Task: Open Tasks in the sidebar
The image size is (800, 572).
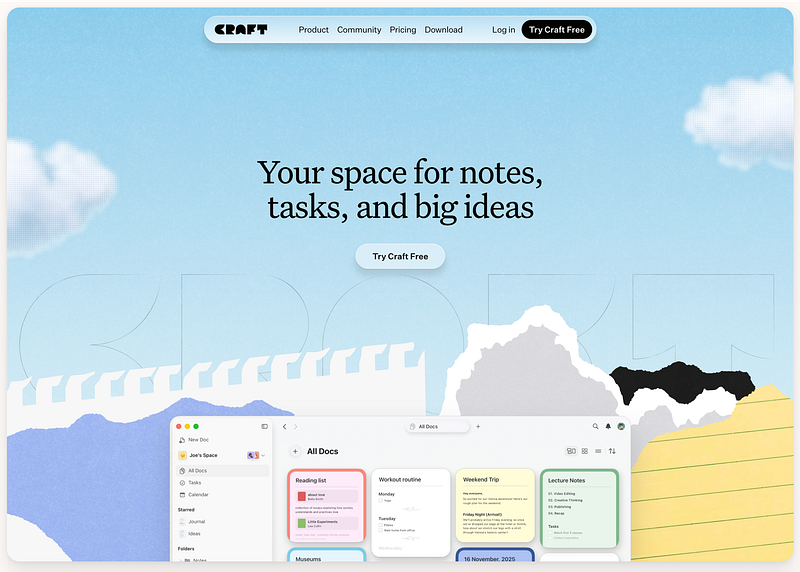Action: pyautogui.click(x=190, y=483)
